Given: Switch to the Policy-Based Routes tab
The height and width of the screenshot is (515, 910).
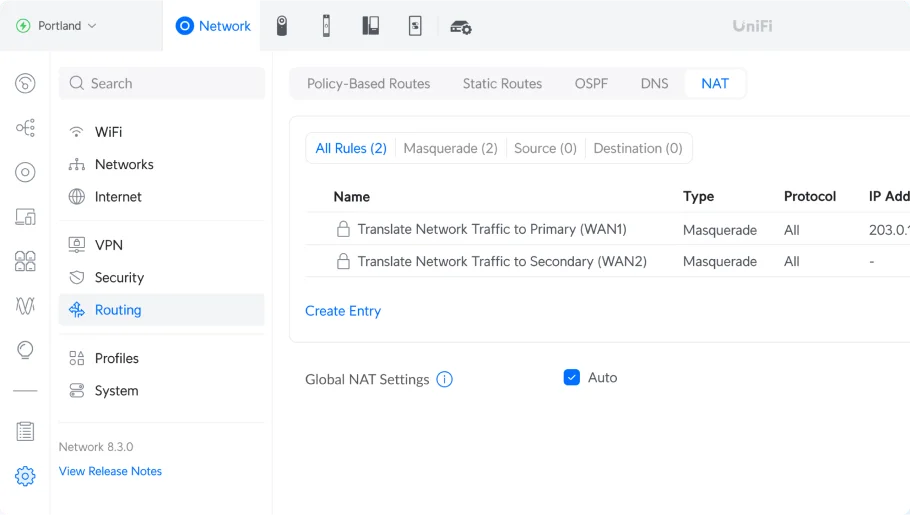Looking at the screenshot, I should point(369,84).
